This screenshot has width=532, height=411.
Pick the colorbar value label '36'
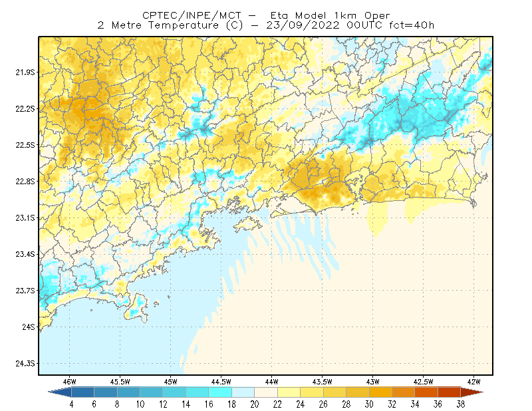[x=438, y=404]
